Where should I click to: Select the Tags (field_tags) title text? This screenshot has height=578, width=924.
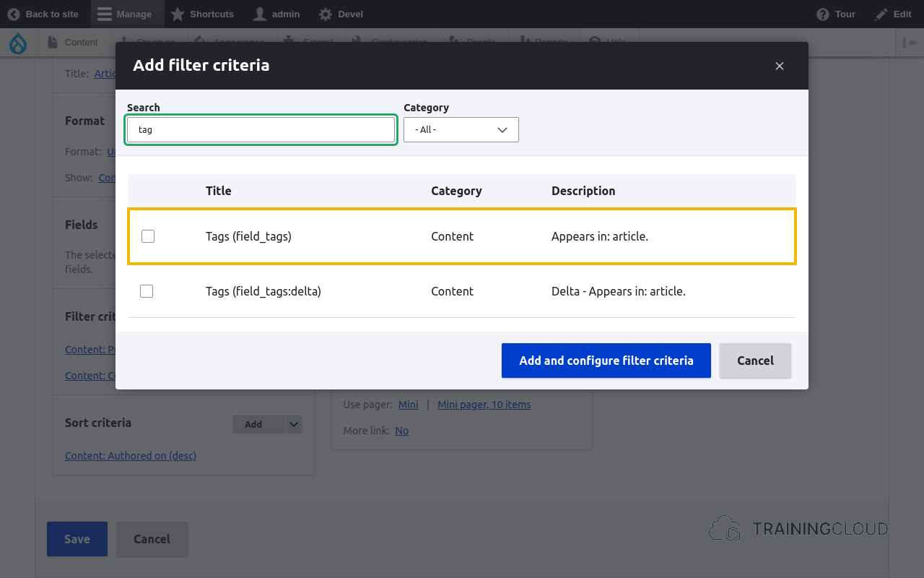[x=248, y=236]
